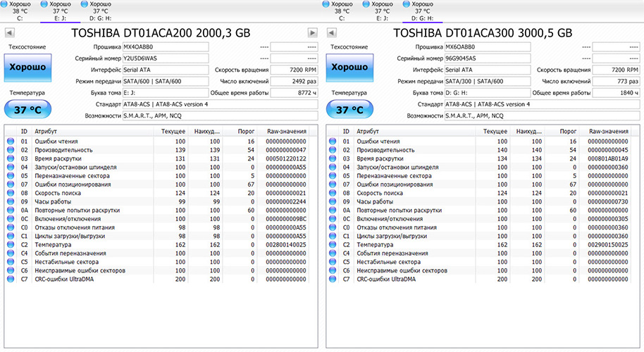Click the TOSHIBA DT01ACA300 3000,5 GB title
The height and width of the screenshot is (352, 644).
click(x=483, y=33)
